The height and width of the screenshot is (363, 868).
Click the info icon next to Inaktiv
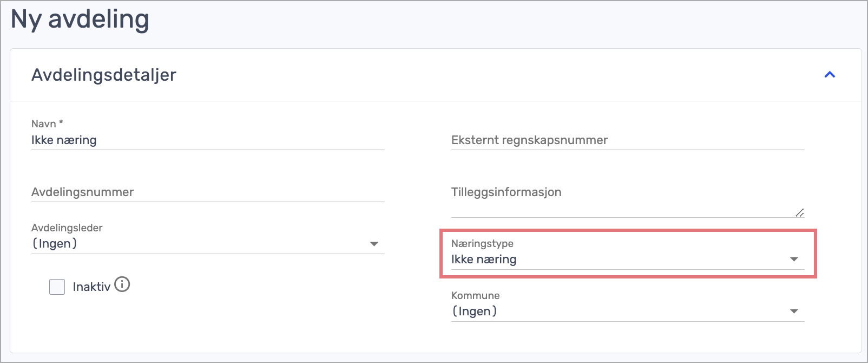tap(122, 284)
